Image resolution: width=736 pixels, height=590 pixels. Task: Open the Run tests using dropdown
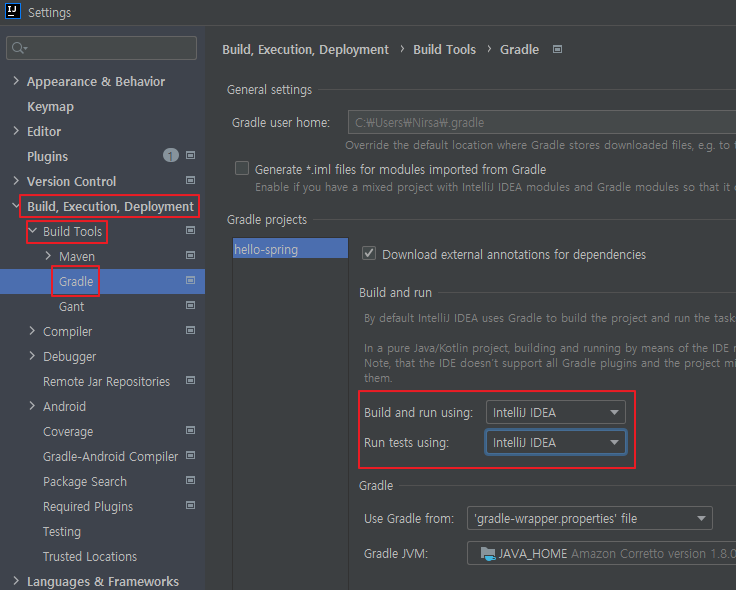(556, 443)
